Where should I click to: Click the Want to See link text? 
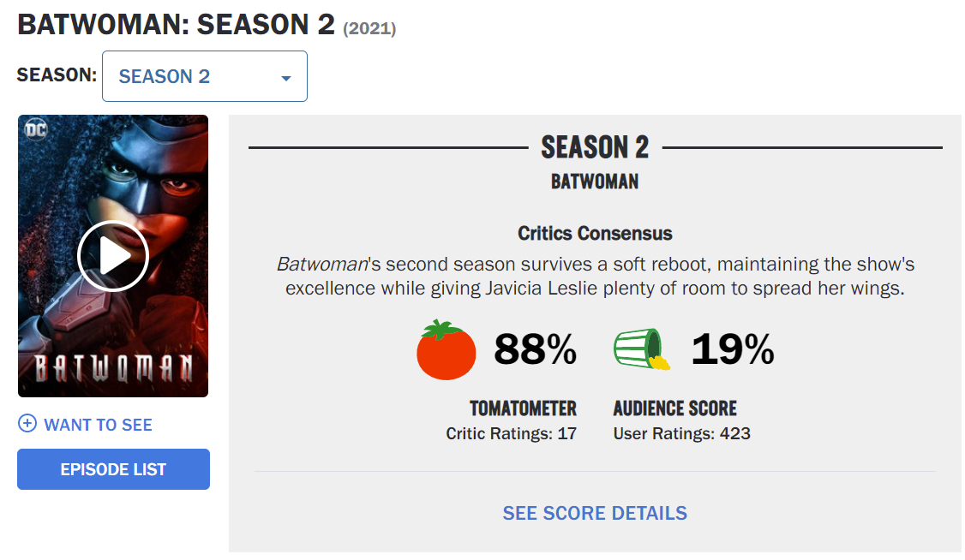pos(98,425)
